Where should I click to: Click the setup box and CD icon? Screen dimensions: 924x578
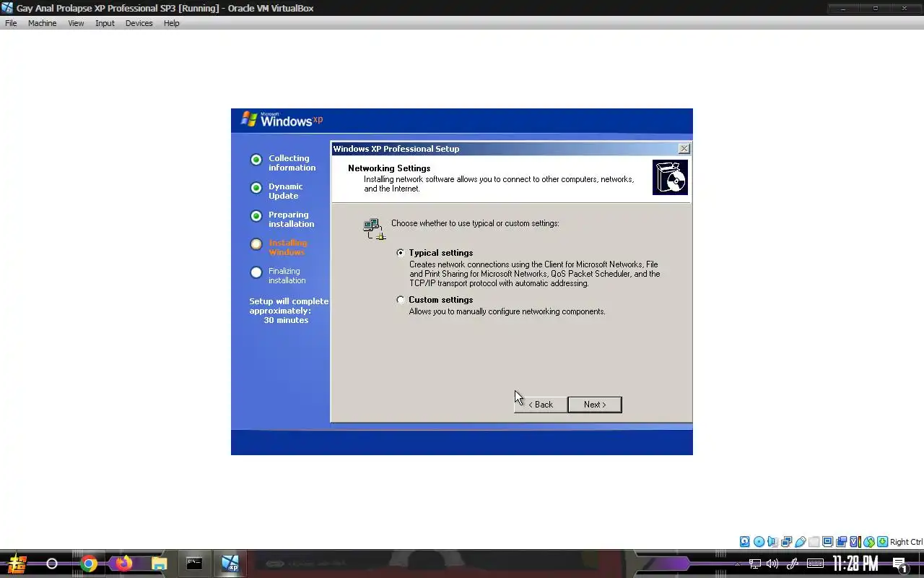[x=670, y=178]
